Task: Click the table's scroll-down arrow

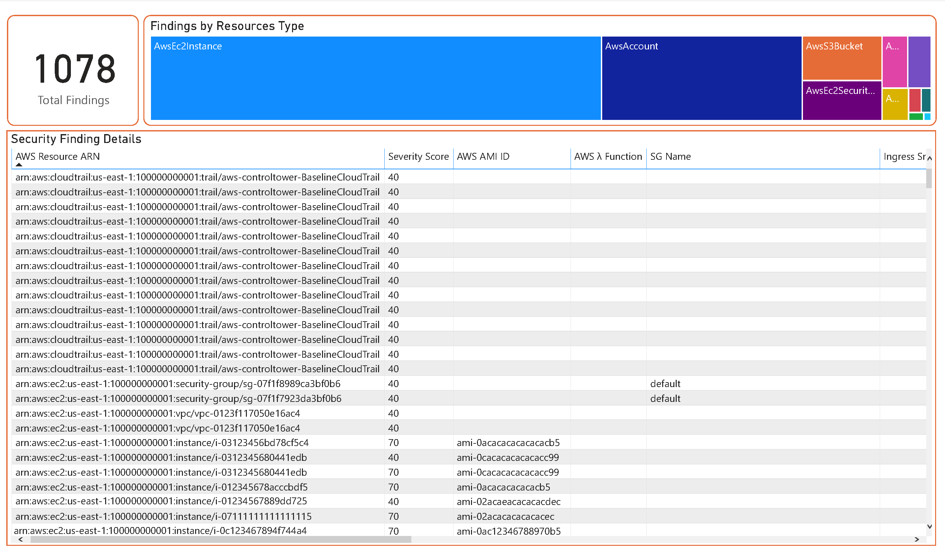Action: click(x=929, y=526)
